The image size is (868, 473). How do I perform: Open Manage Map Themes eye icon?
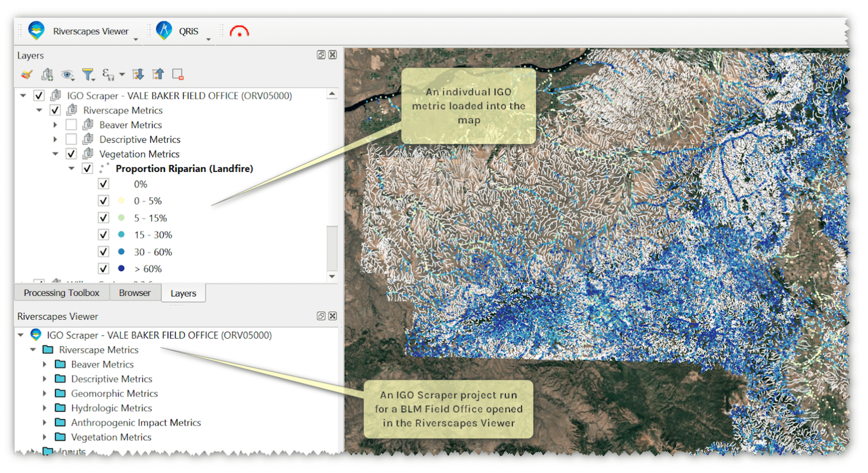[x=68, y=75]
